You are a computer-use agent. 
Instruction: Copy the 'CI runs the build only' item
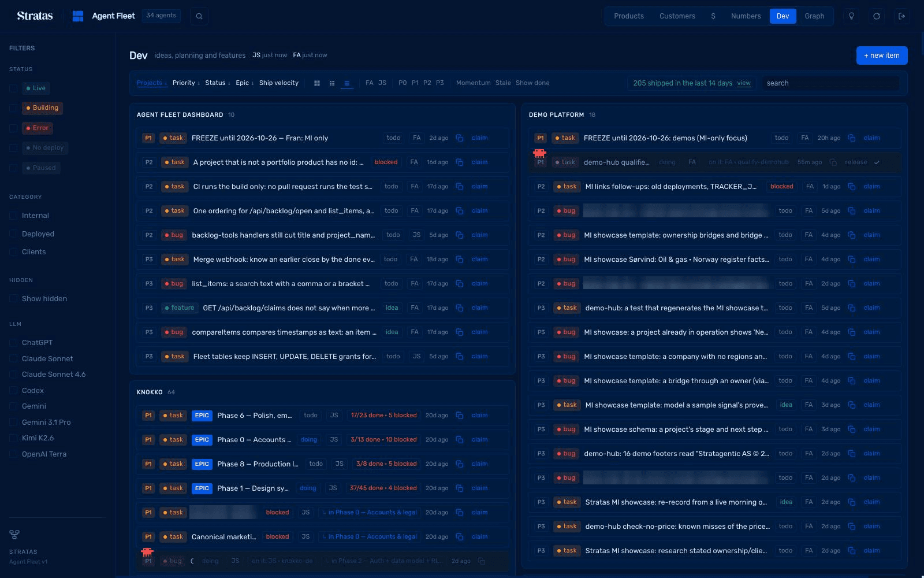460,187
